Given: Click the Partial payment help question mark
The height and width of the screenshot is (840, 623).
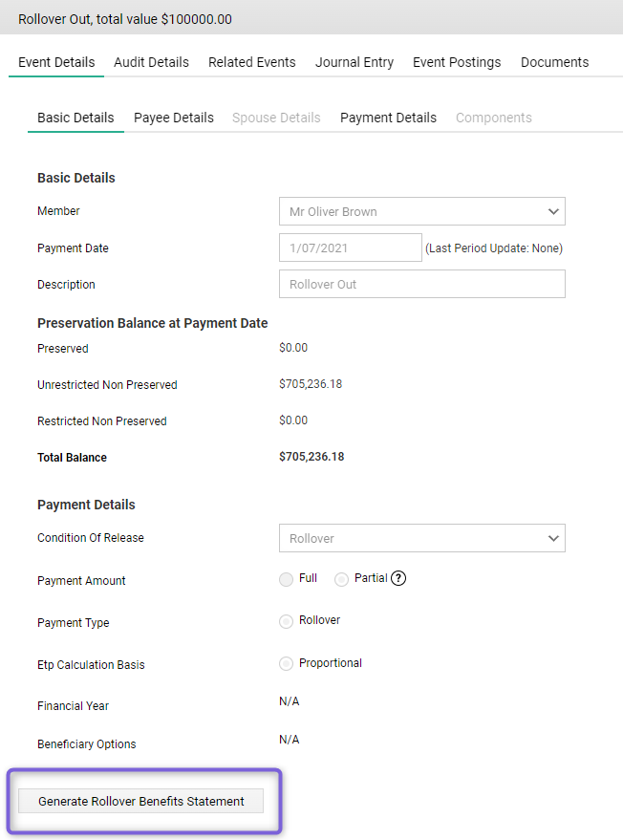Looking at the screenshot, I should 398,578.
